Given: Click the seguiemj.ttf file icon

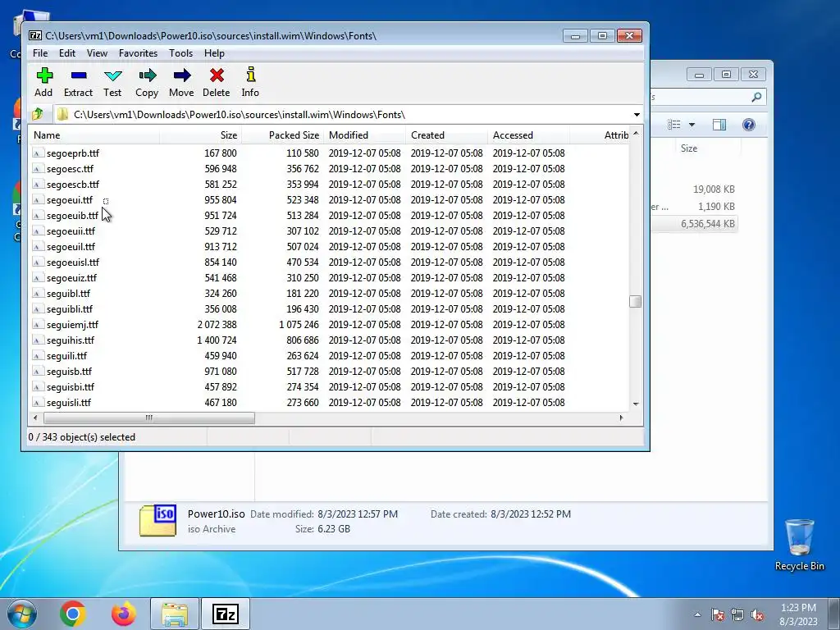Looking at the screenshot, I should point(38,325).
